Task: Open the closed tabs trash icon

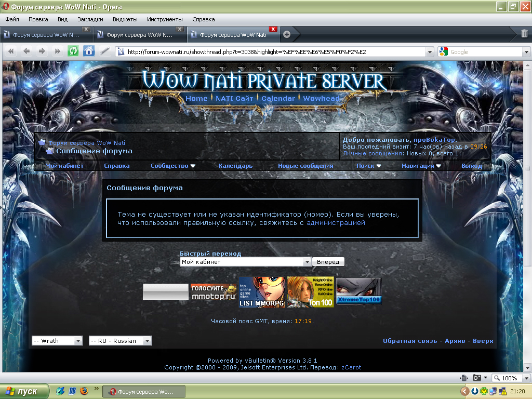Action: pos(524,34)
